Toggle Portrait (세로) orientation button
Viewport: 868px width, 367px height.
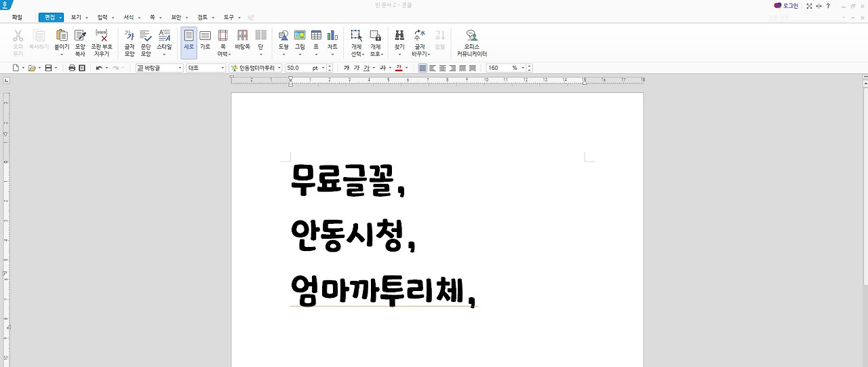(189, 43)
